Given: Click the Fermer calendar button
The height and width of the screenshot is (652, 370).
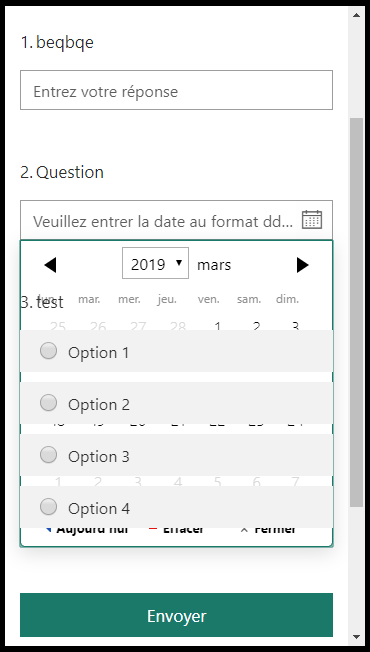Looking at the screenshot, I should click(x=269, y=530).
